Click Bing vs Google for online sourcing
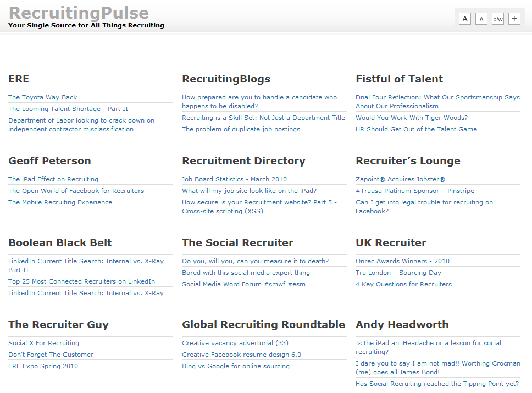 coord(235,366)
